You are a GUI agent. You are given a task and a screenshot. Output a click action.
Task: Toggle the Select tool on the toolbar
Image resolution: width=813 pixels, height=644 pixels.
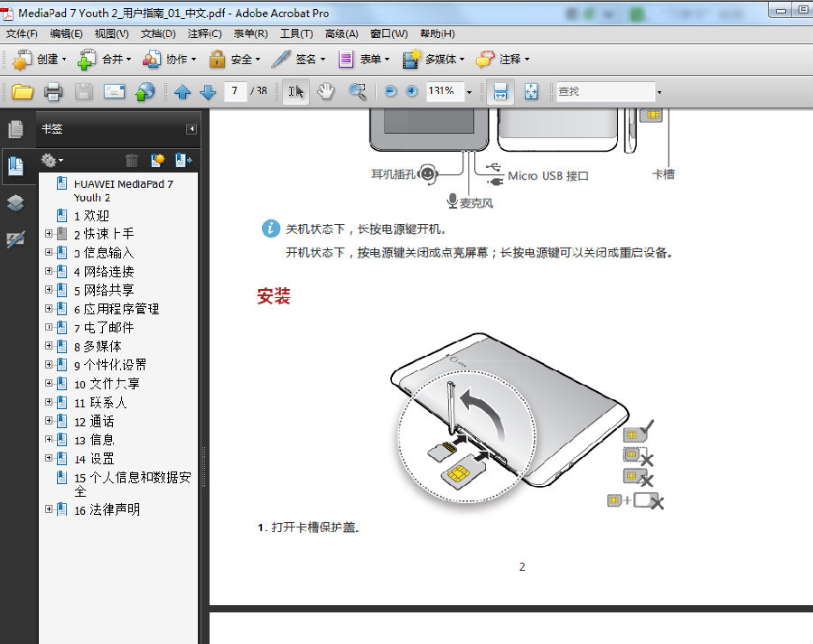pyautogui.click(x=295, y=91)
